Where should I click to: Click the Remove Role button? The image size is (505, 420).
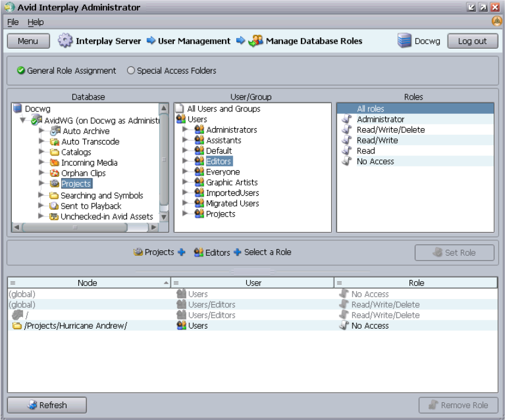click(x=458, y=405)
